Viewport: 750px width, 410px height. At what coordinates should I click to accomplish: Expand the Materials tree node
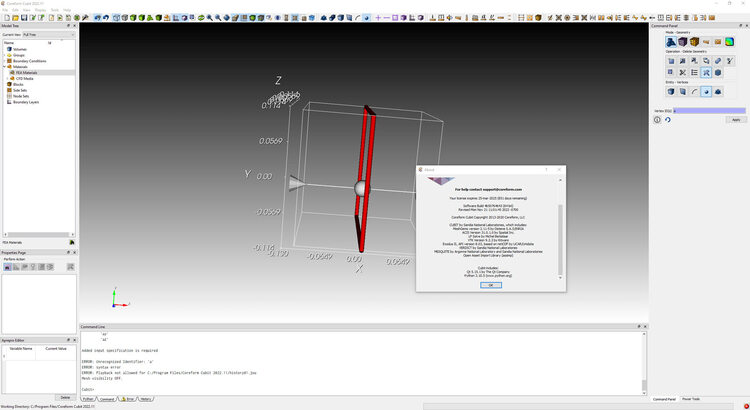point(5,67)
